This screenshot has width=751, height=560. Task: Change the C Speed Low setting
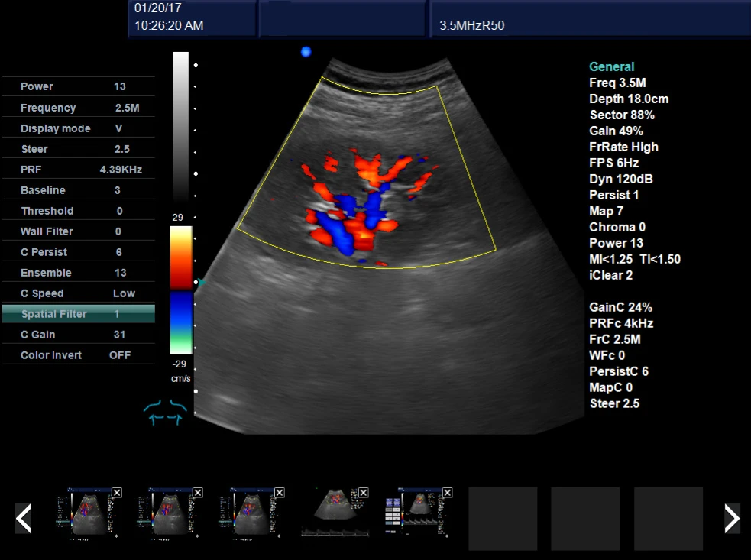[x=79, y=293]
